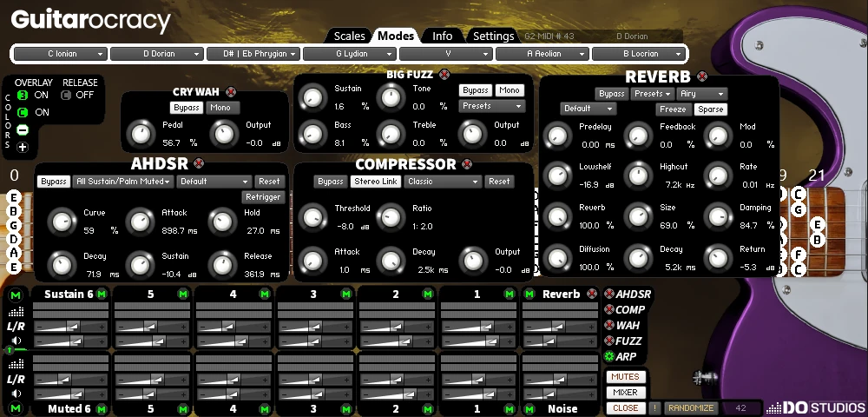The image size is (868, 417).
Task: Mute the Sustain 6 channel
Action: (102, 294)
